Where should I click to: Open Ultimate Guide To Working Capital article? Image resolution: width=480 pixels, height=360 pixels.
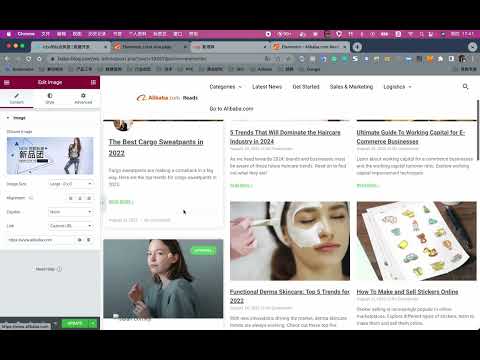pyautogui.click(x=411, y=137)
